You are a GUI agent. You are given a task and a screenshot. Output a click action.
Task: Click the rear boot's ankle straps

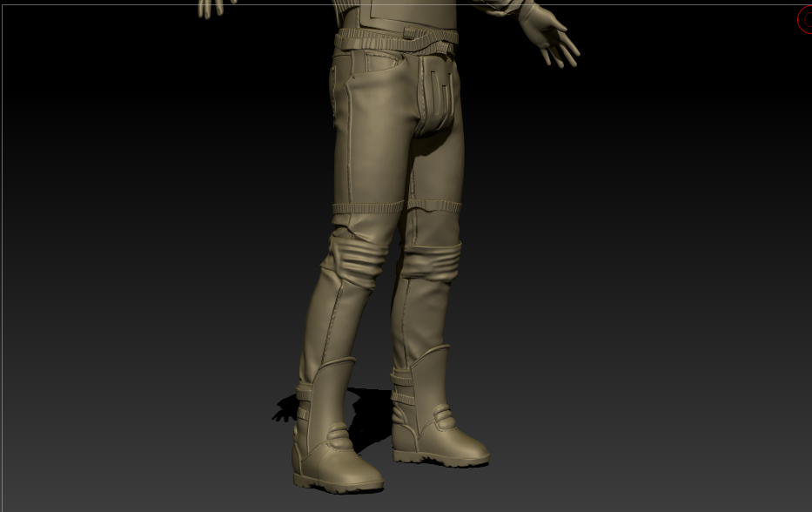coord(402,387)
